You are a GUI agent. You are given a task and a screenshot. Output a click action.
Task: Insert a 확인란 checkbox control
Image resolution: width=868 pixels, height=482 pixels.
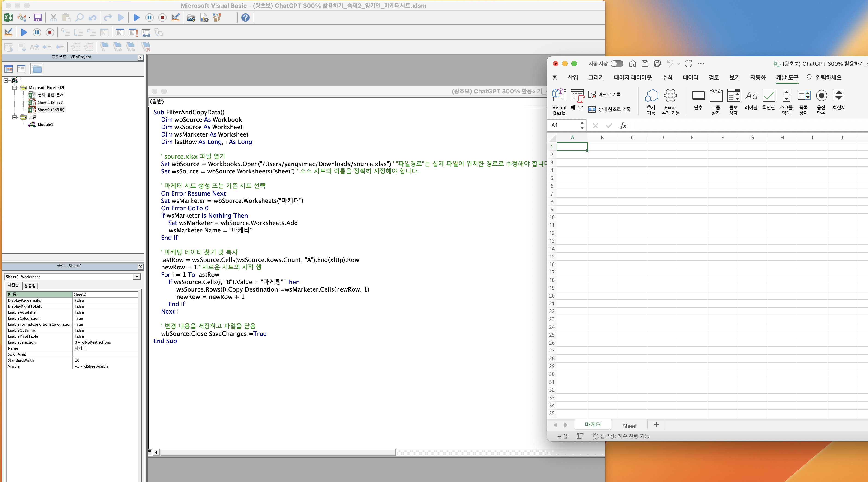769,99
